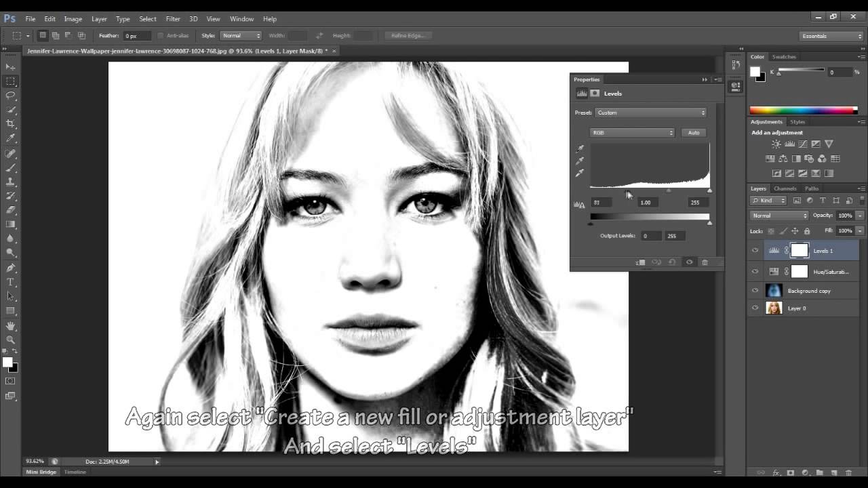Switch to the Swatches tab
Viewport: 868px width, 488px height.
point(784,57)
